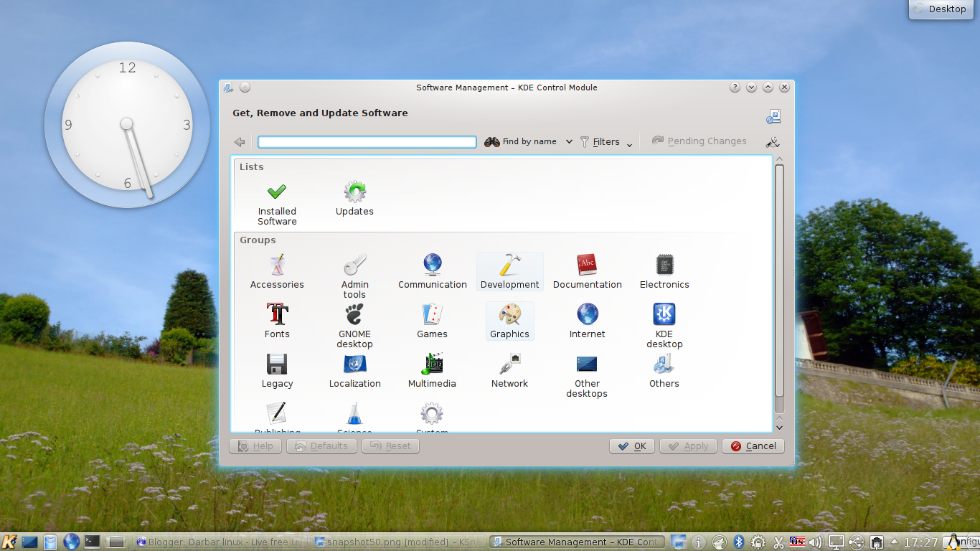The image size is (980, 551).
Task: Click the Cancel button
Action: [x=753, y=446]
